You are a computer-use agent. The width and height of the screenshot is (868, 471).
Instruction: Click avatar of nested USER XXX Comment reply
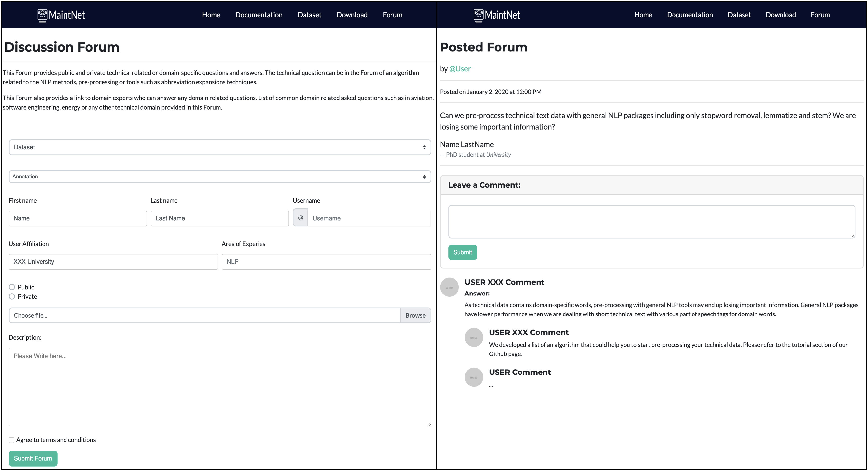pyautogui.click(x=474, y=337)
